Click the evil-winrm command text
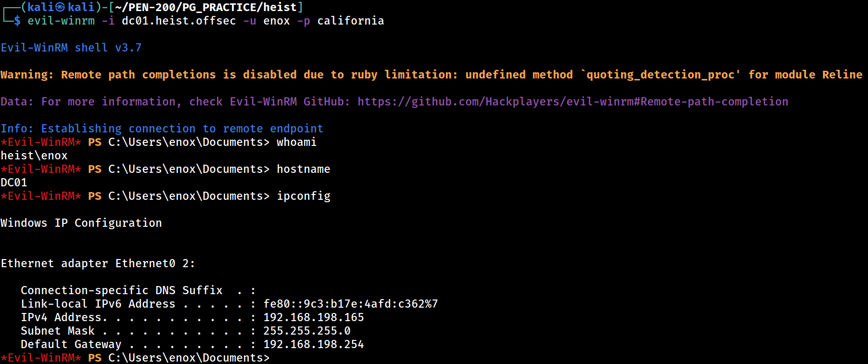This screenshot has width=868, height=364. (61, 21)
